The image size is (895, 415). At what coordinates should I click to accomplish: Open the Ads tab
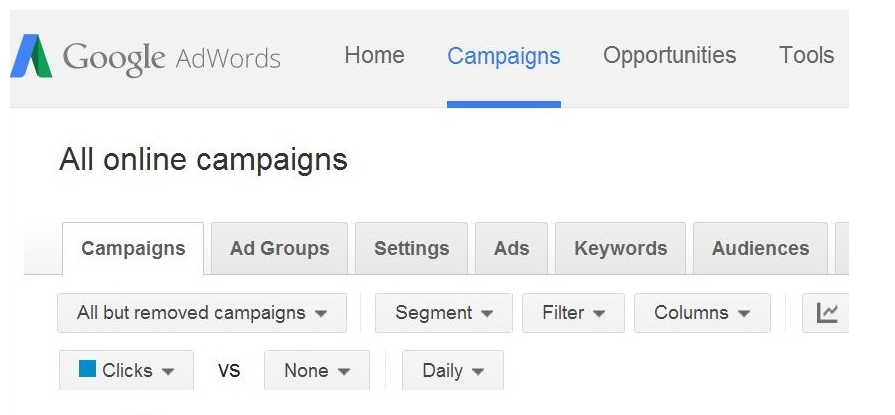[x=511, y=249]
